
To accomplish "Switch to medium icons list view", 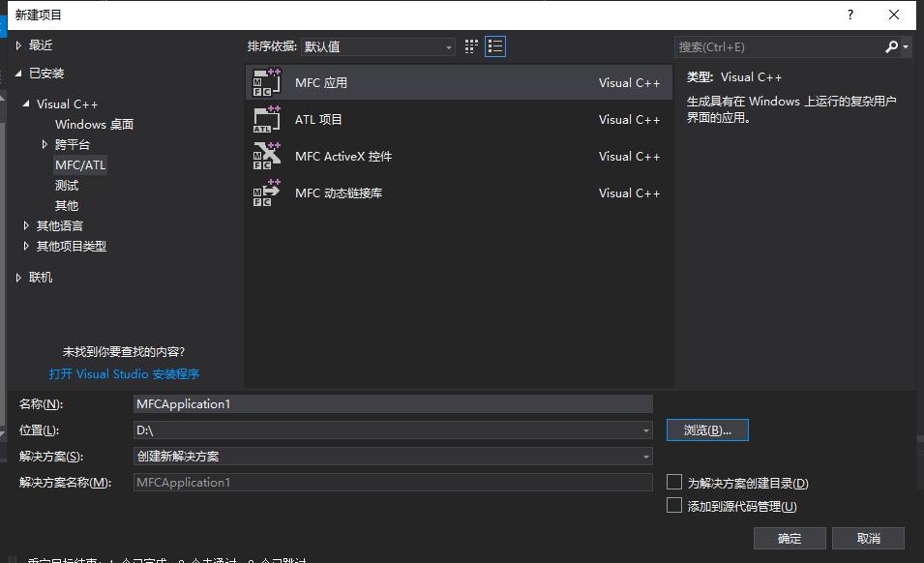I will point(495,46).
